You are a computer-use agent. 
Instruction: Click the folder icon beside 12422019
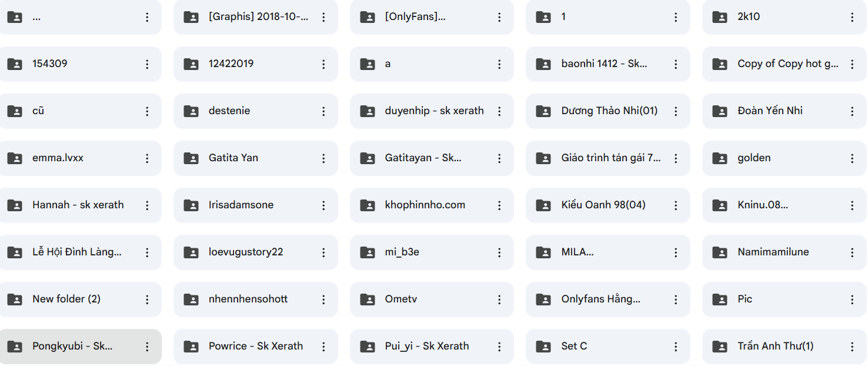click(191, 64)
